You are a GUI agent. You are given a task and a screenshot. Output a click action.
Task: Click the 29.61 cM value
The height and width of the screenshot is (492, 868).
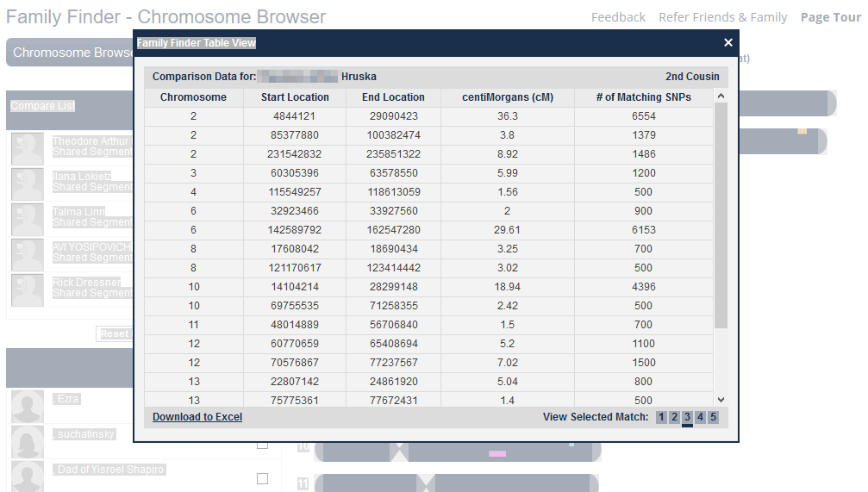507,230
